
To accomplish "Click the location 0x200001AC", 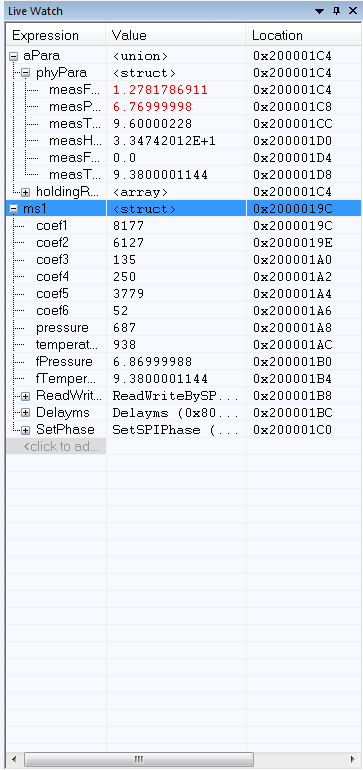I will point(292,345).
